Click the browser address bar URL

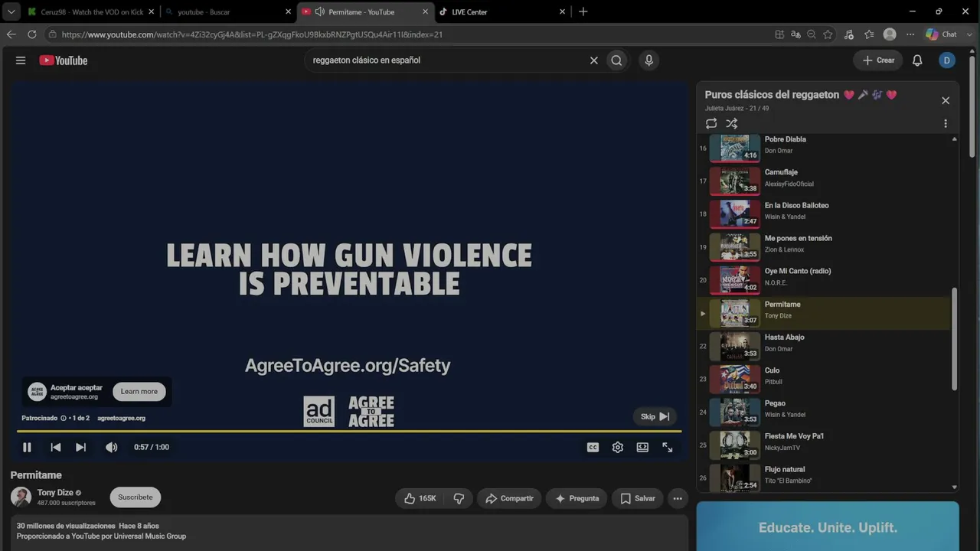(252, 34)
